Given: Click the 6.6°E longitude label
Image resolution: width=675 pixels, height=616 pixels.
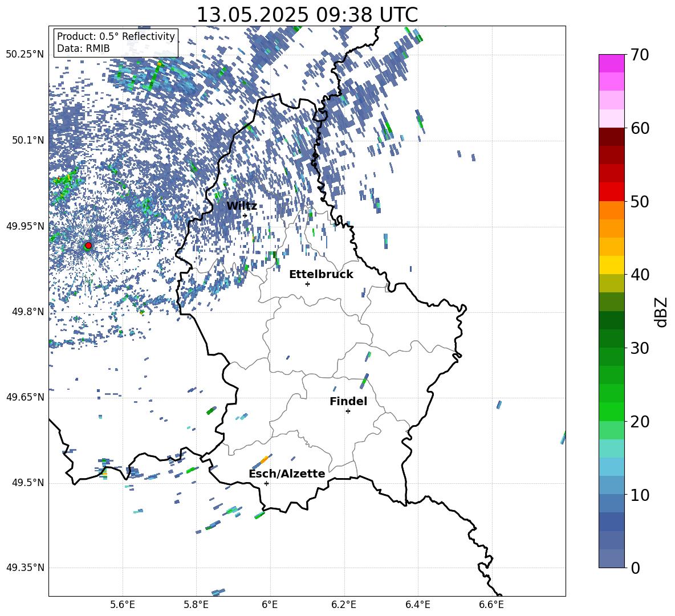Looking at the screenshot, I should pos(491,605).
